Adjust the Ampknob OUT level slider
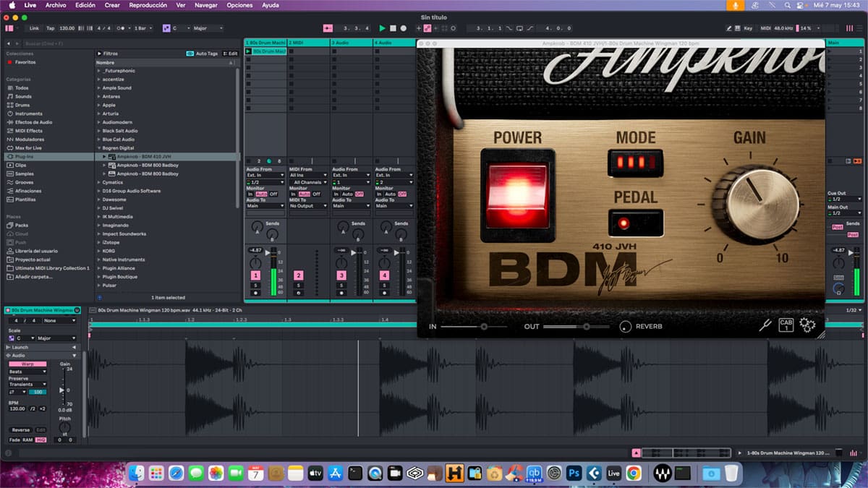The width and height of the screenshot is (868, 488). pos(577,327)
